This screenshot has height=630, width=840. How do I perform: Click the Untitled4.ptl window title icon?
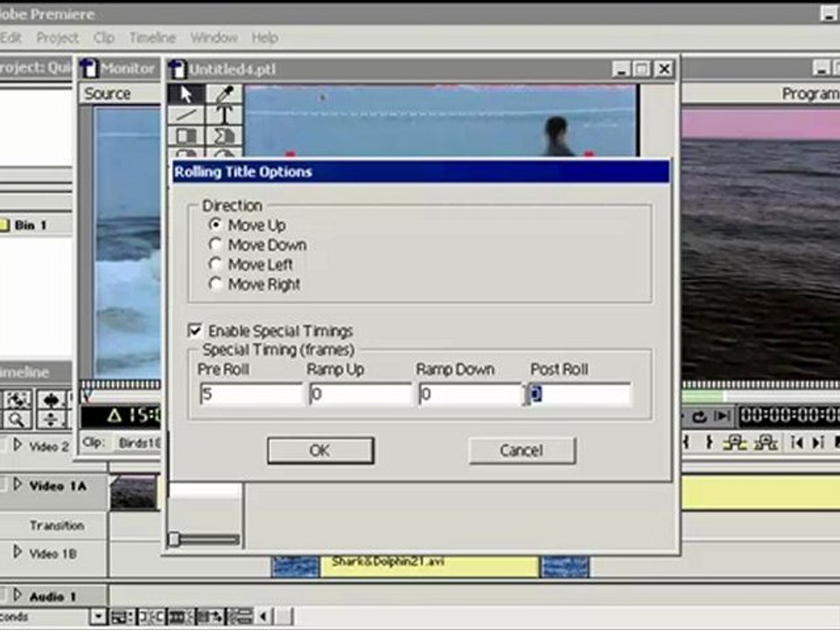pos(177,69)
